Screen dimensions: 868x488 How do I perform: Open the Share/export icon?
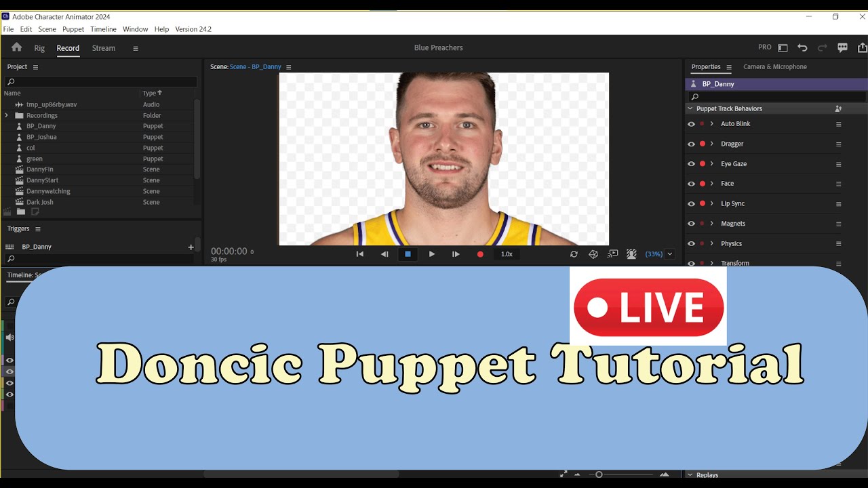click(863, 47)
